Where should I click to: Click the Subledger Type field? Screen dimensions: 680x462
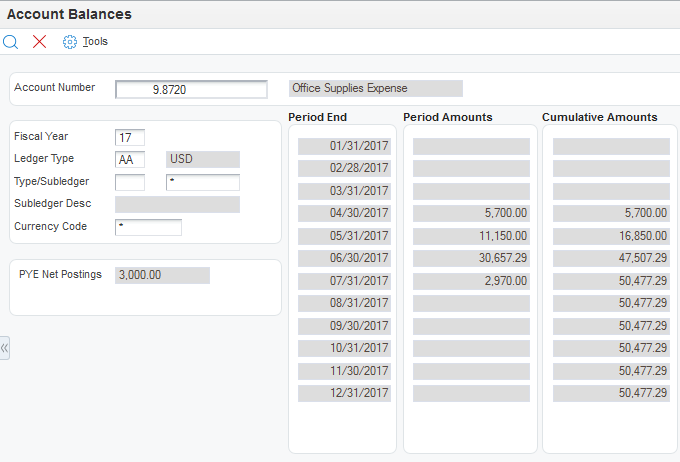130,182
